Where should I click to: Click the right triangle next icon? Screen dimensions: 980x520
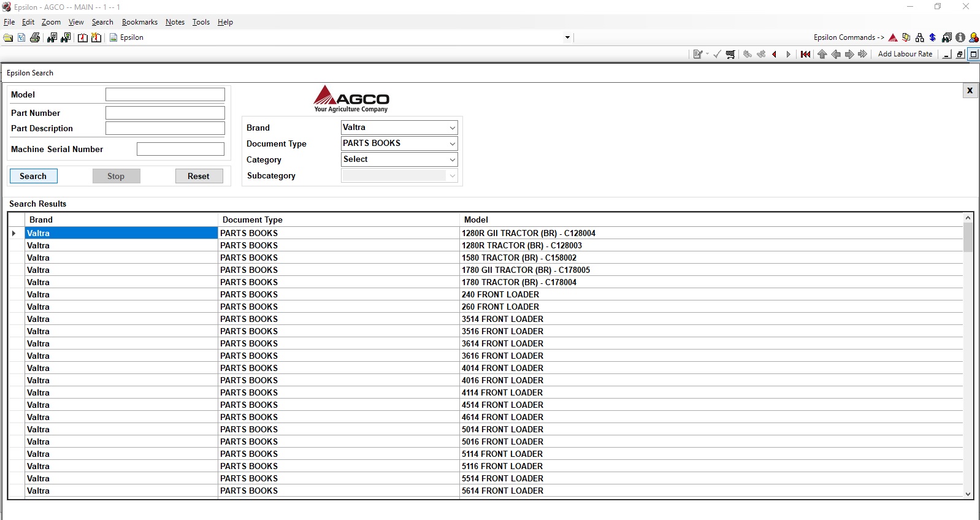point(789,54)
